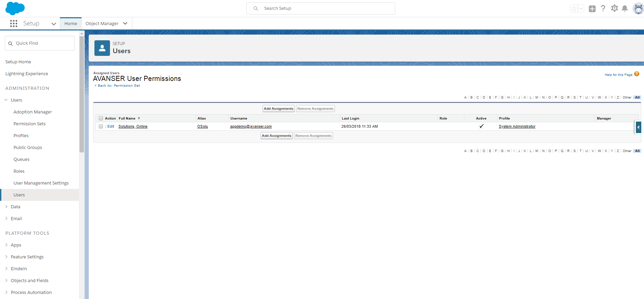Open the help question mark icon
The height and width of the screenshot is (299, 644).
(603, 8)
